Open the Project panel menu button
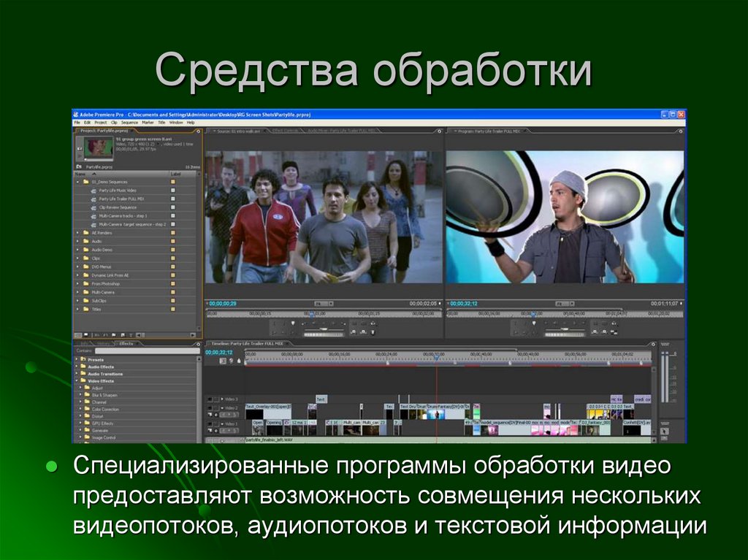The image size is (748, 560). tap(197, 130)
